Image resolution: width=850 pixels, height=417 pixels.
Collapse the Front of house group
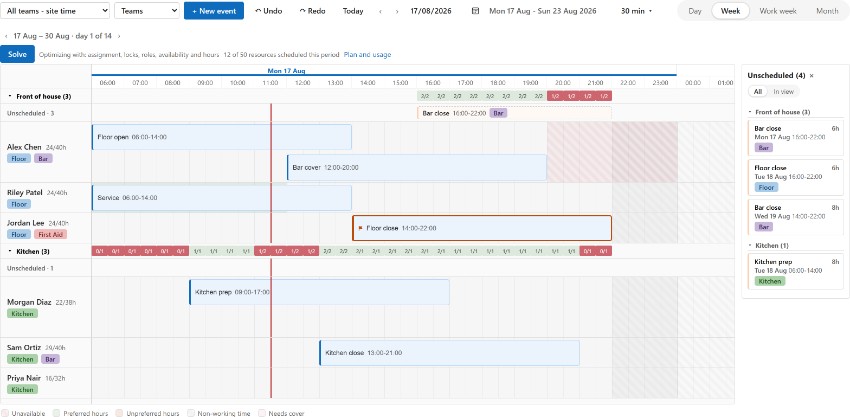[x=10, y=96]
